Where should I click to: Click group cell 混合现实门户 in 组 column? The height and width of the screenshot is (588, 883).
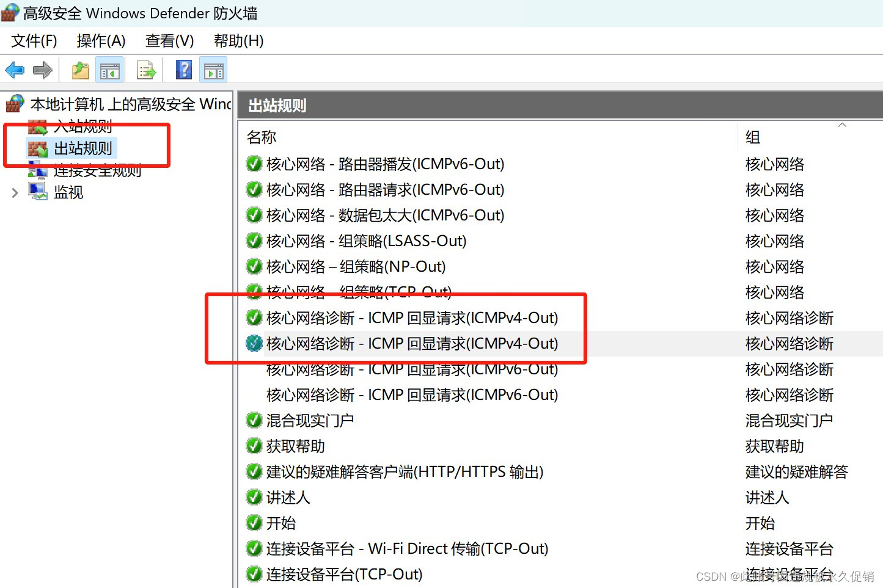click(789, 420)
